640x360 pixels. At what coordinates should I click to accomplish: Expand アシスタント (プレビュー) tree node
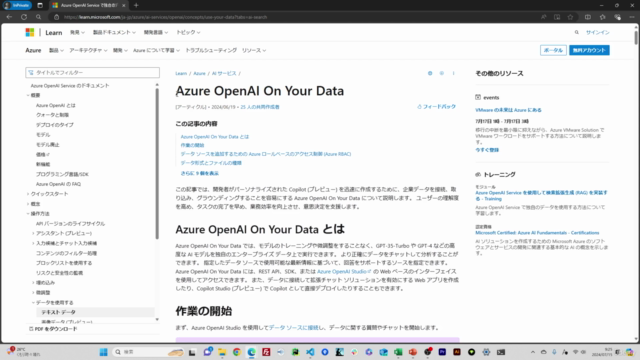coord(33,233)
